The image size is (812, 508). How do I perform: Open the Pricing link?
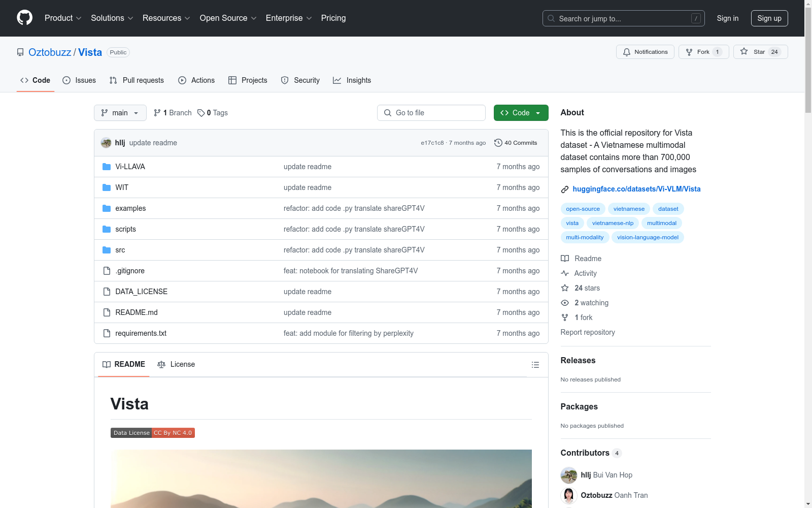333,18
